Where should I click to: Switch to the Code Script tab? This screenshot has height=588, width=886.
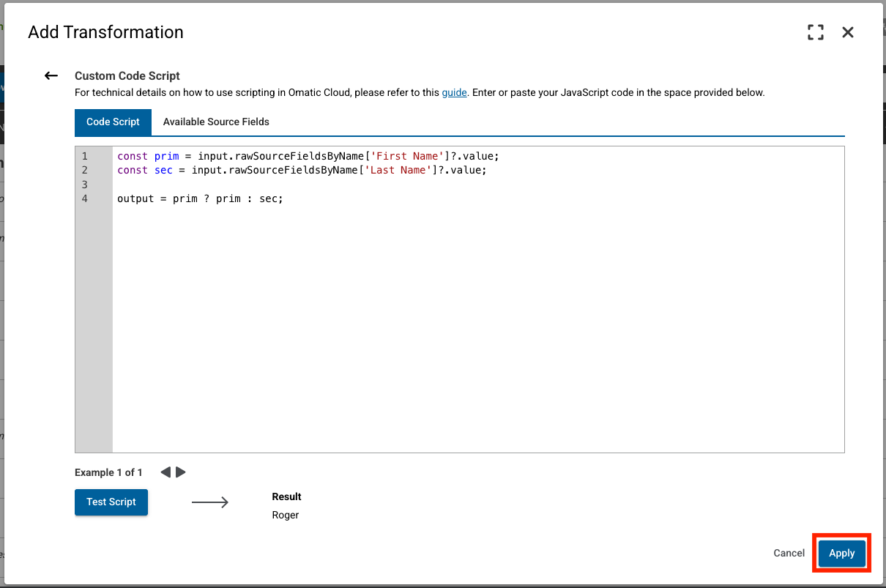113,122
